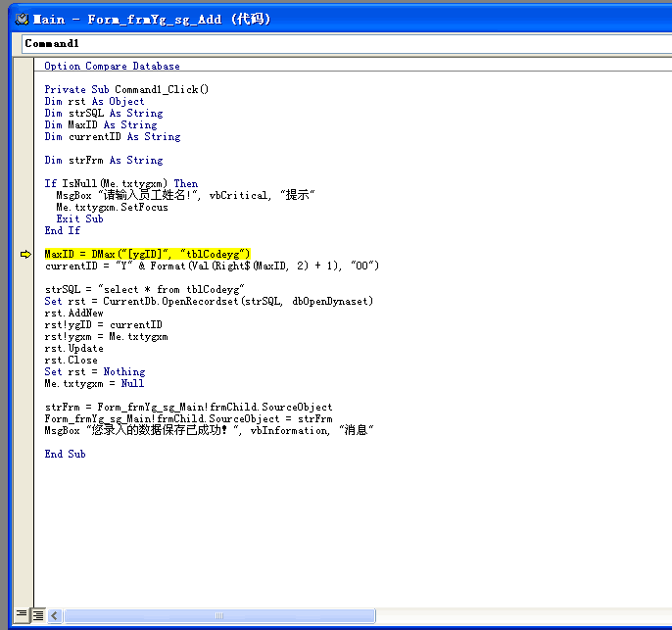Click the If IsNull(Me.txtygxm) Then line

click(x=121, y=184)
